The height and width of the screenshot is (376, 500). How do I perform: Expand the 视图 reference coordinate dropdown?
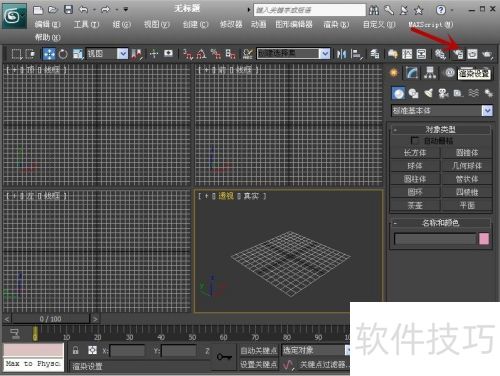(x=123, y=54)
